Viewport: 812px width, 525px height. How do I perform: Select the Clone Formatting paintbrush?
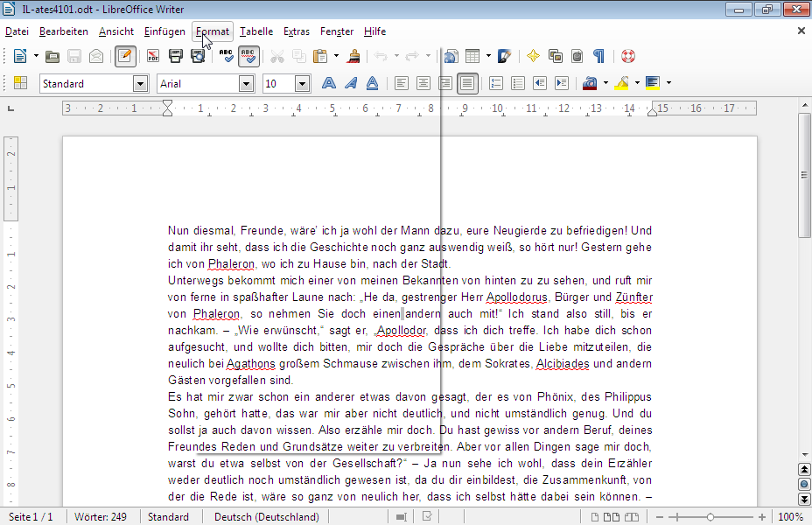coord(354,56)
